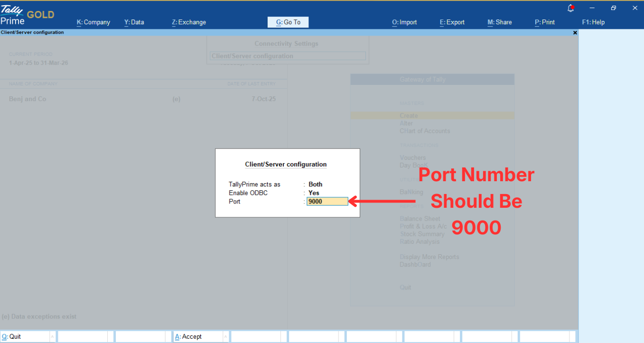Image resolution: width=644 pixels, height=343 pixels.
Task: Expand the arrow next to A: Accept
Action: [x=225, y=336]
